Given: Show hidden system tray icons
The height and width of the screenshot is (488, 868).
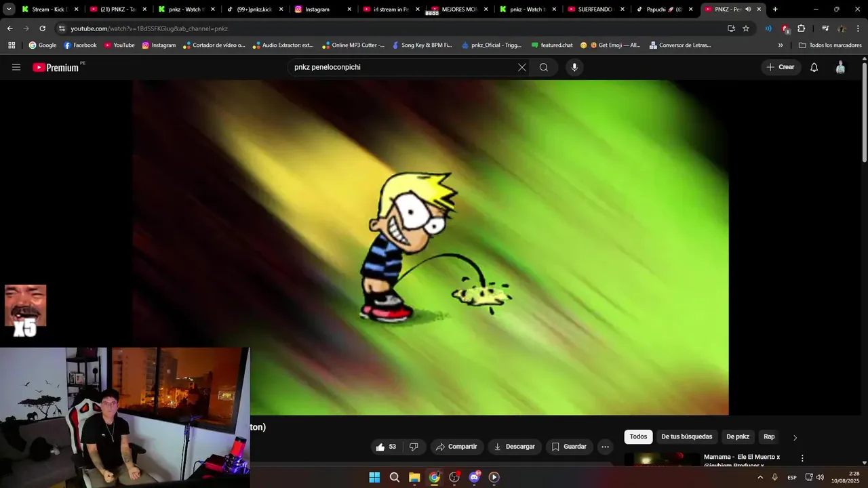Looking at the screenshot, I should pyautogui.click(x=759, y=477).
